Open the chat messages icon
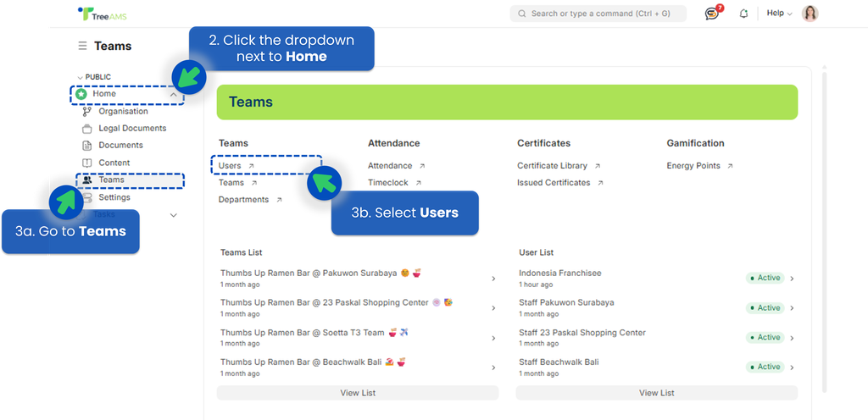 coord(711,14)
